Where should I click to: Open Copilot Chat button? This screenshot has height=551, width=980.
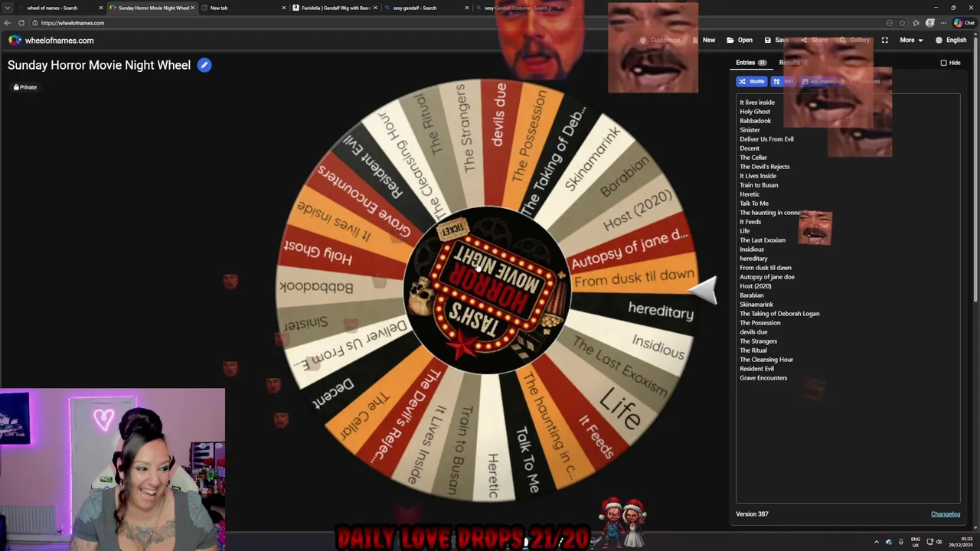[x=963, y=23]
